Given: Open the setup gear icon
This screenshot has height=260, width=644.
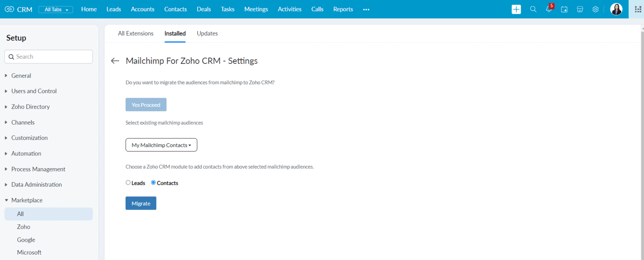Looking at the screenshot, I should (595, 9).
